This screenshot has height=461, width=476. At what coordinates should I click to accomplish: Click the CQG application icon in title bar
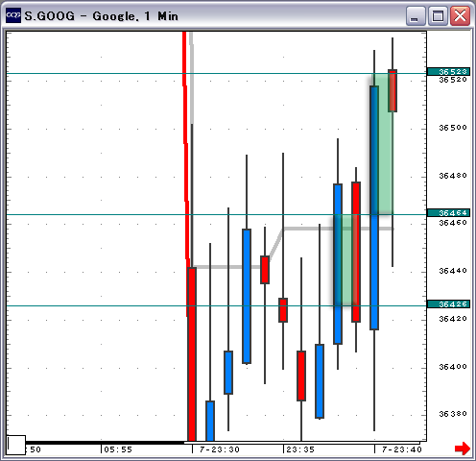(13, 15)
